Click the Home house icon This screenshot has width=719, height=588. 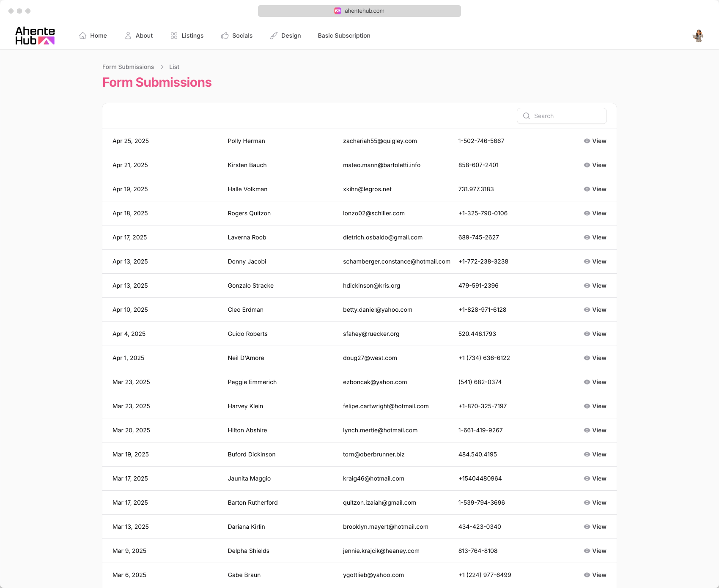tap(83, 36)
